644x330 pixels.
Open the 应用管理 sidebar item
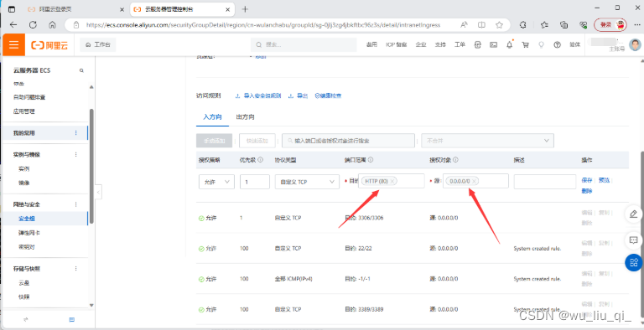pos(23,111)
